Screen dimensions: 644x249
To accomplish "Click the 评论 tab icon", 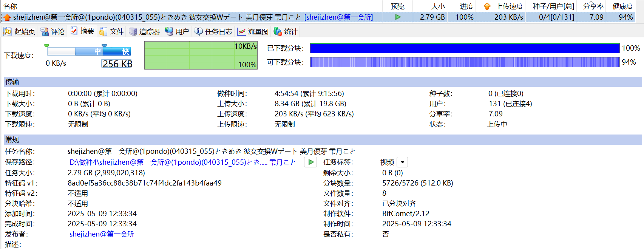I will coord(45,31).
